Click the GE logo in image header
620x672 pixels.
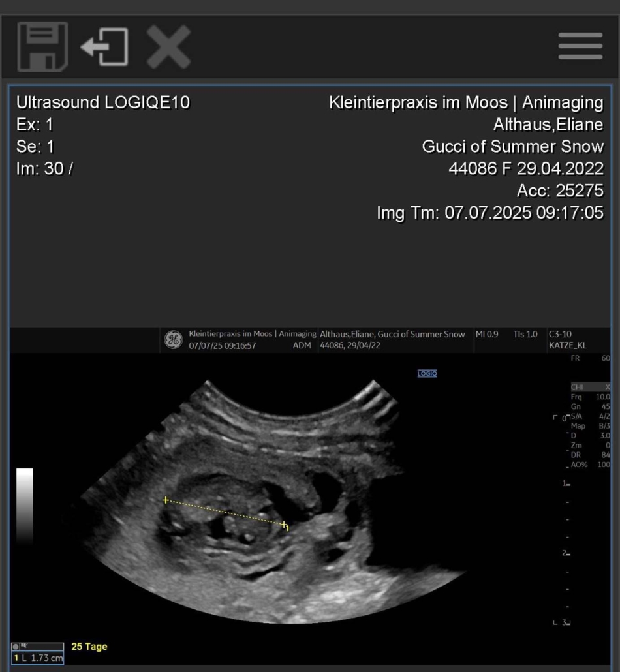pyautogui.click(x=173, y=339)
